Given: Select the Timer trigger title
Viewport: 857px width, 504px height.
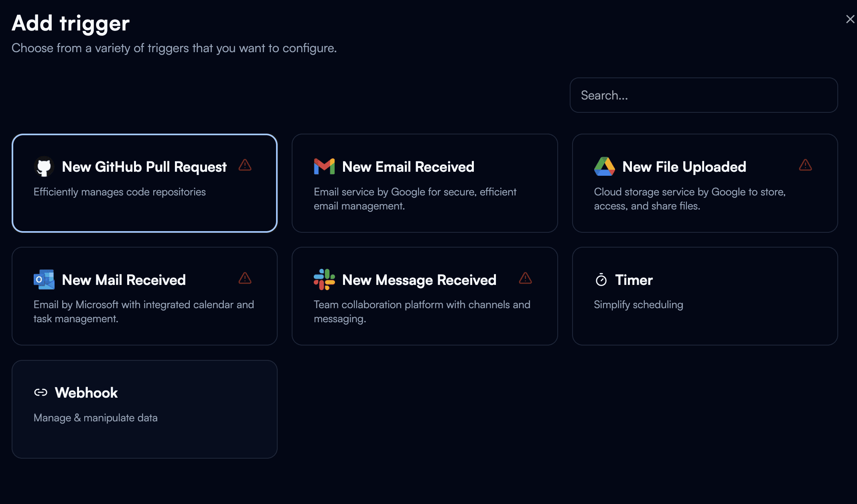Looking at the screenshot, I should (x=634, y=280).
